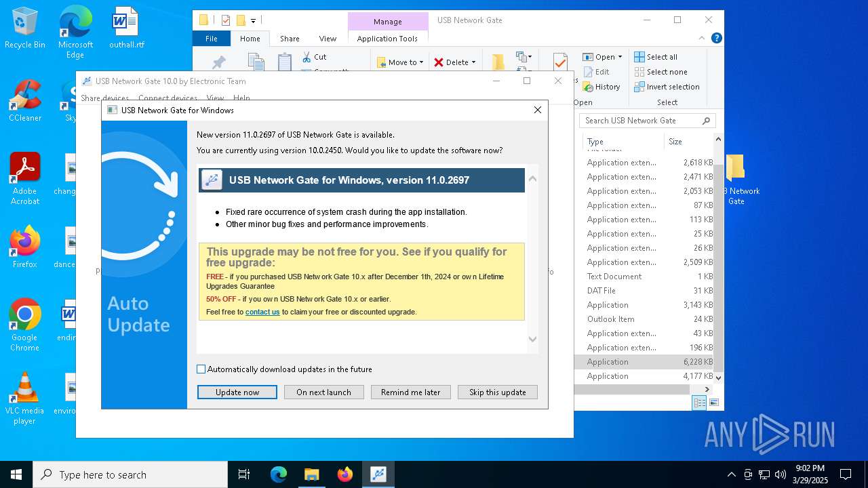Launch Microsoft Edge from the desktop
This screenshot has height=488, width=868.
coord(75,33)
